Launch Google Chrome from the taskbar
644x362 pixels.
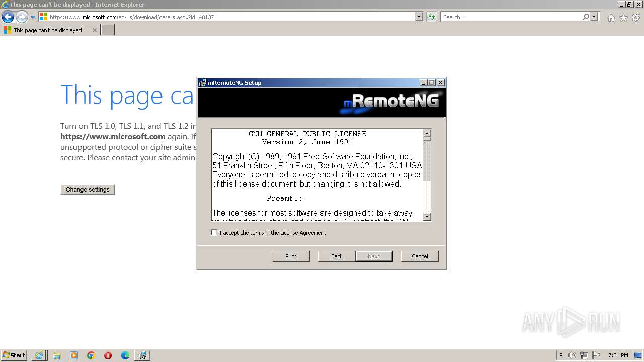[x=91, y=355]
